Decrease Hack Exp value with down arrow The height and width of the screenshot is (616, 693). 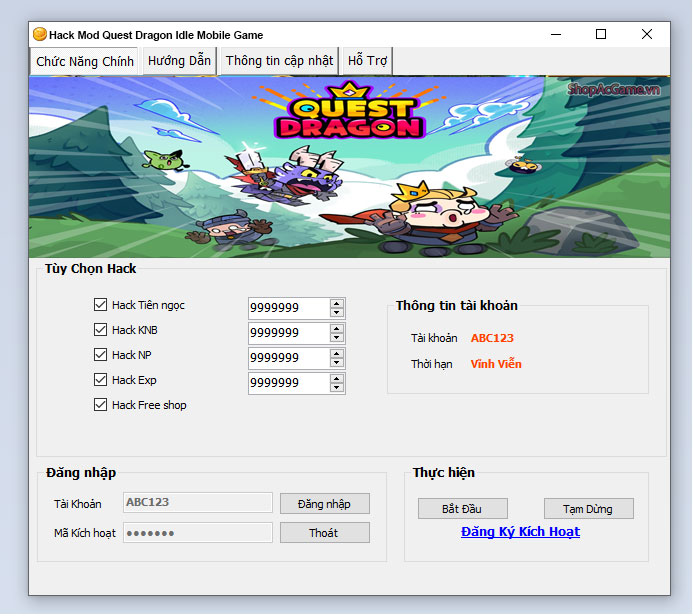337,388
